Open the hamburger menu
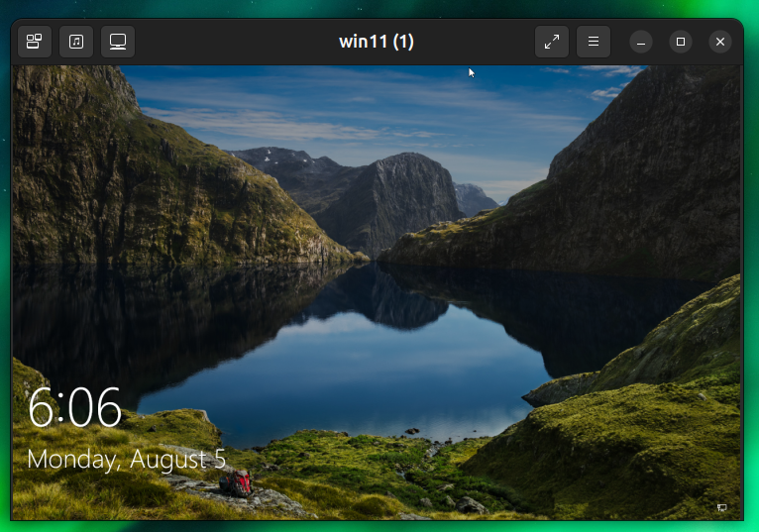This screenshot has width=759, height=532. (594, 42)
